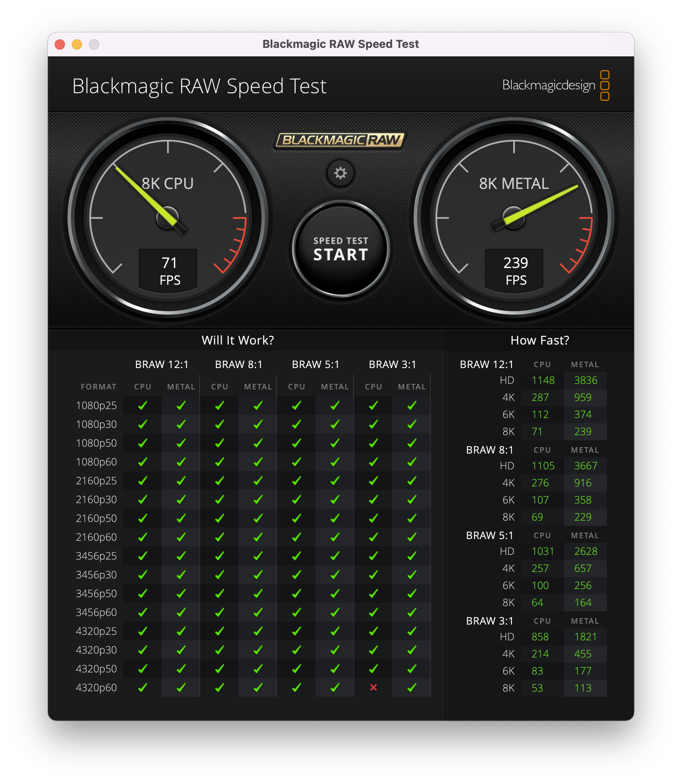Click the BRAW 3:1 8K CPU value 53

(x=537, y=688)
